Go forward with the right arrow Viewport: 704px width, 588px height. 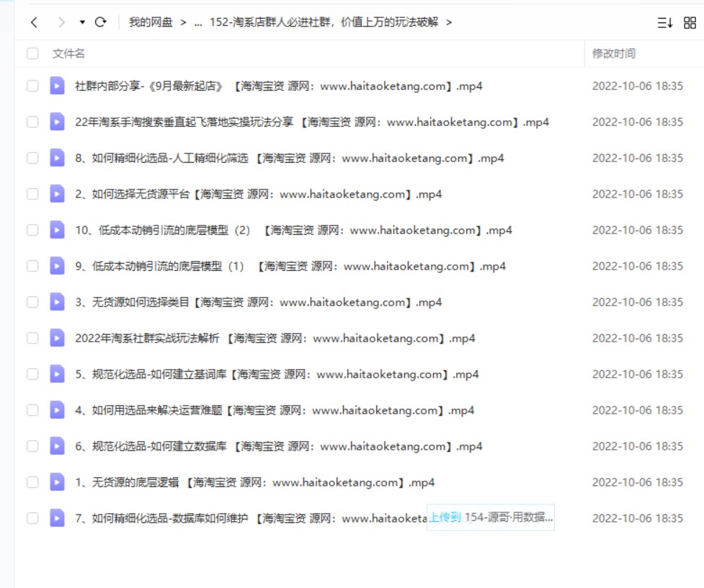[x=61, y=22]
